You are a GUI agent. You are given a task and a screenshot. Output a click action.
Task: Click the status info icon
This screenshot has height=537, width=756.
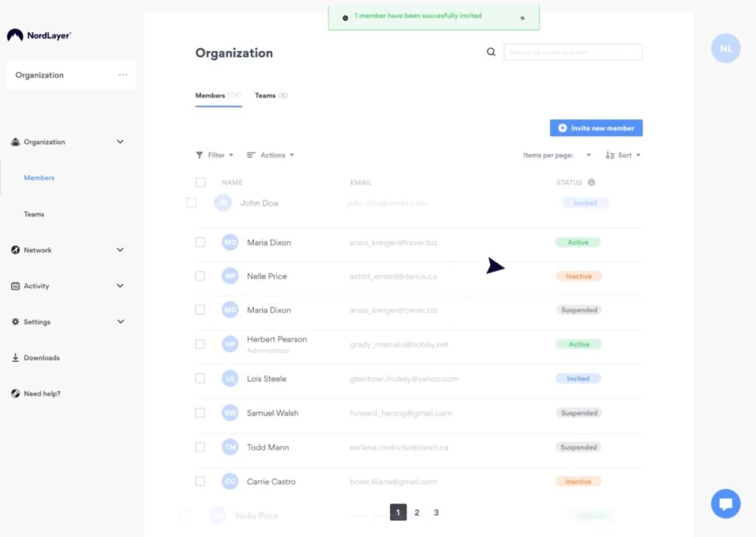591,182
